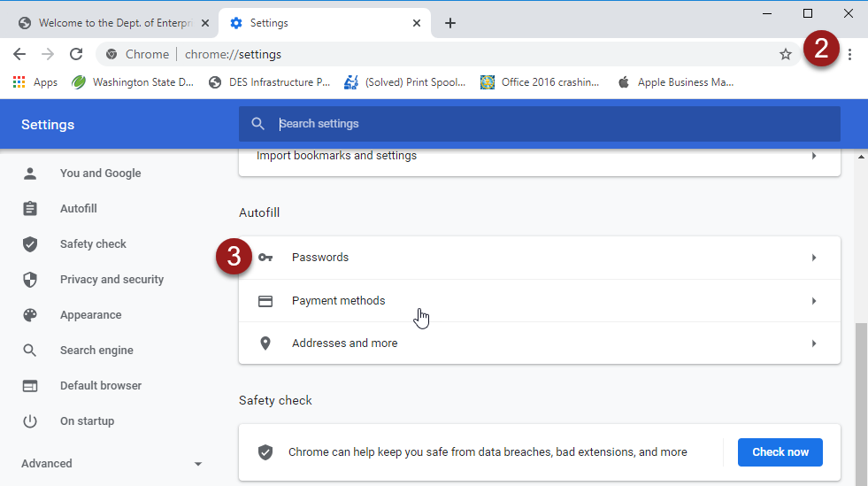Open the DES Infrastructure P... bookmark
The height and width of the screenshot is (486, 868).
pyautogui.click(x=269, y=82)
